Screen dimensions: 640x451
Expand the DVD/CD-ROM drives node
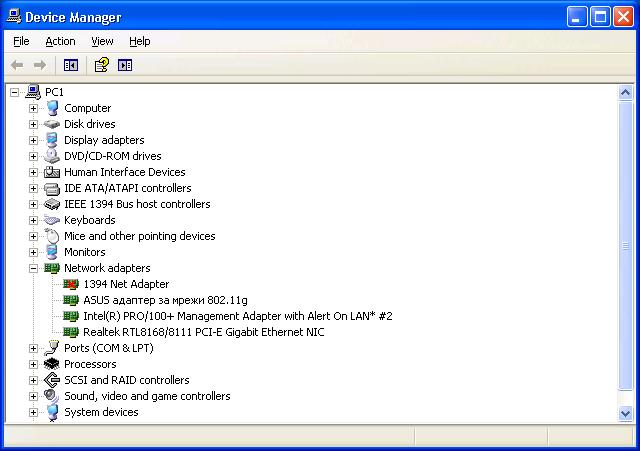coord(33,156)
